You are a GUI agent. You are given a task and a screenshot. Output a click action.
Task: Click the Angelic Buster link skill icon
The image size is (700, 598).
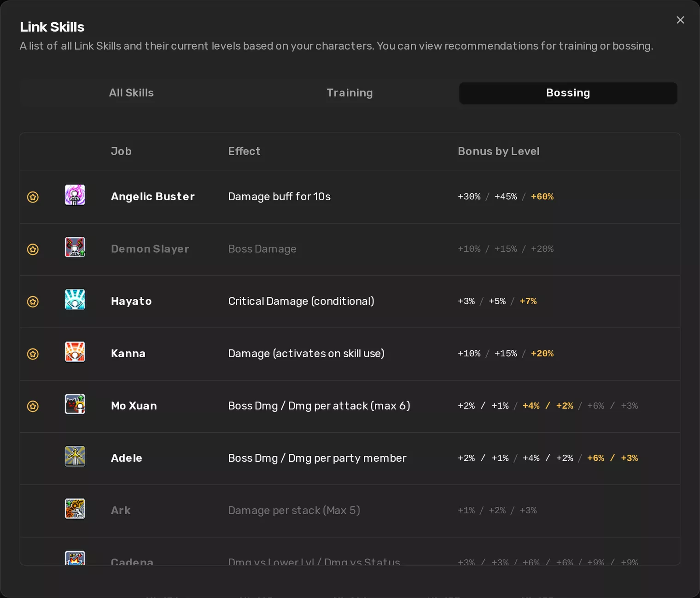(x=75, y=195)
